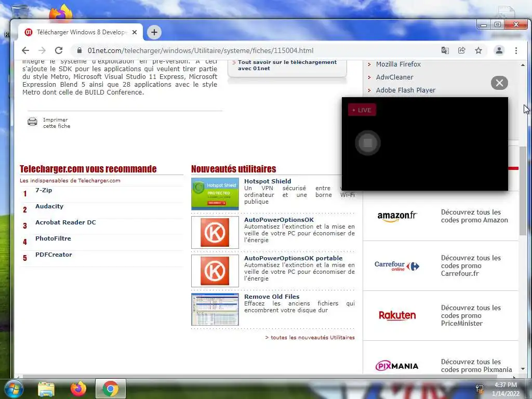Click the LIVE badge on video

[362, 110]
